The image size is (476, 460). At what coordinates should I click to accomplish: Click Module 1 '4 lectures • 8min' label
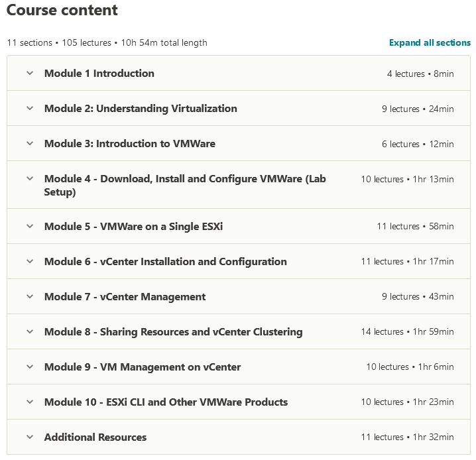[420, 74]
